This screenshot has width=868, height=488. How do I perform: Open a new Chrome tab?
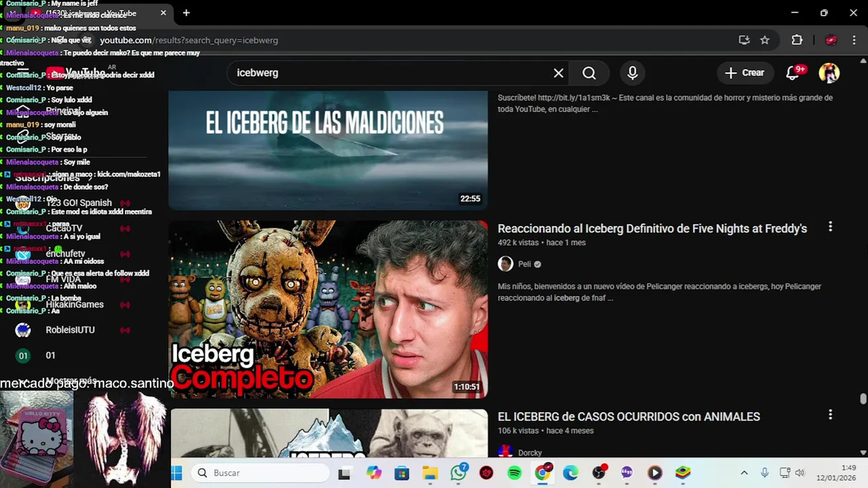click(x=186, y=13)
